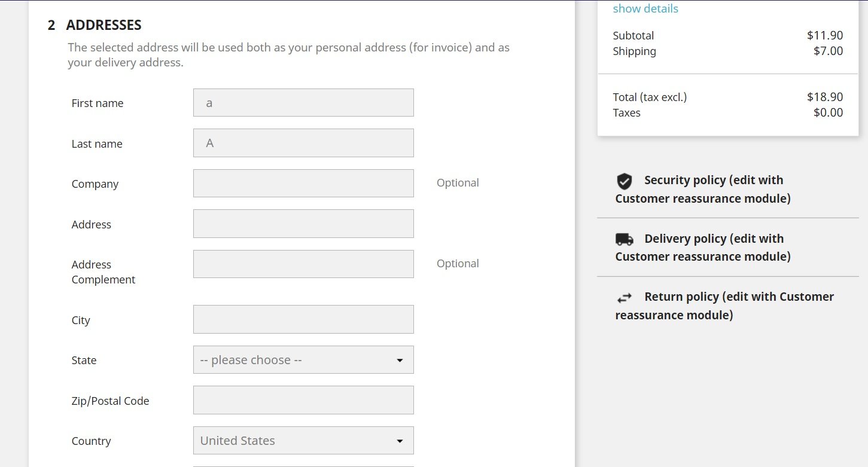Click the Delivery policy truck icon

tap(624, 240)
